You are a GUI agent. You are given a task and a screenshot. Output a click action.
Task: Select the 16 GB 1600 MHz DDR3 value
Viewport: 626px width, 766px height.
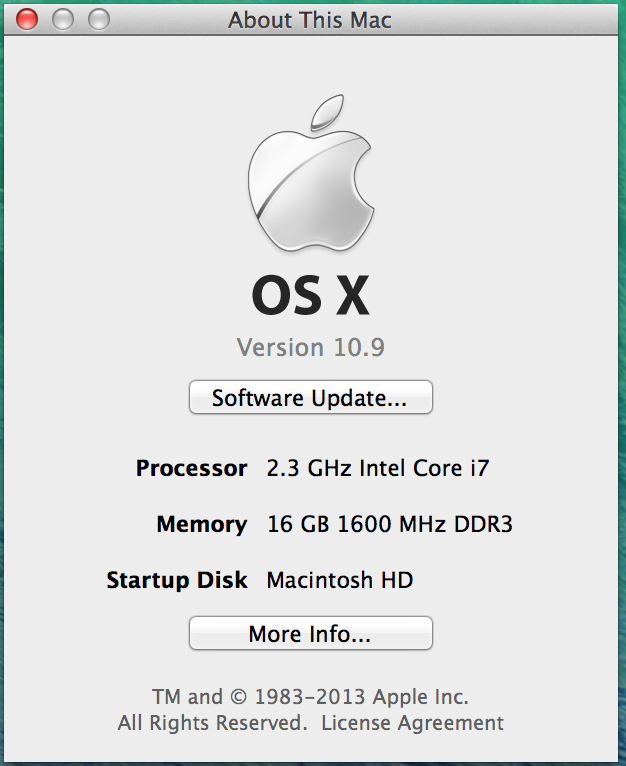pyautogui.click(x=390, y=524)
